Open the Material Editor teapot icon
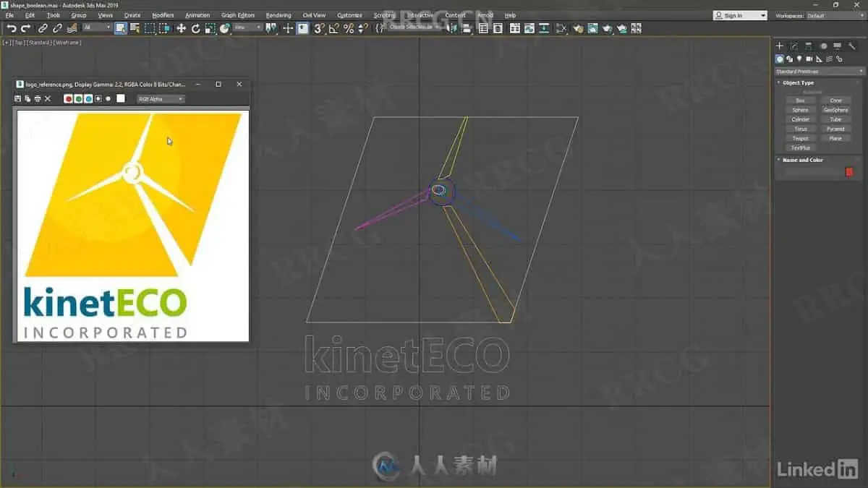The width and height of the screenshot is (868, 488). click(561, 28)
